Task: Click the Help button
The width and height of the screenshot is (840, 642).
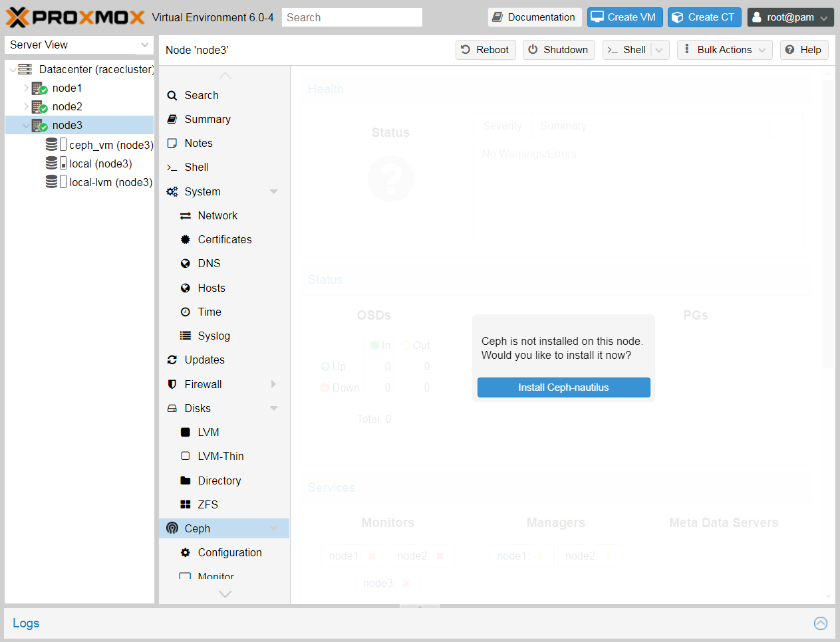Action: [x=804, y=50]
